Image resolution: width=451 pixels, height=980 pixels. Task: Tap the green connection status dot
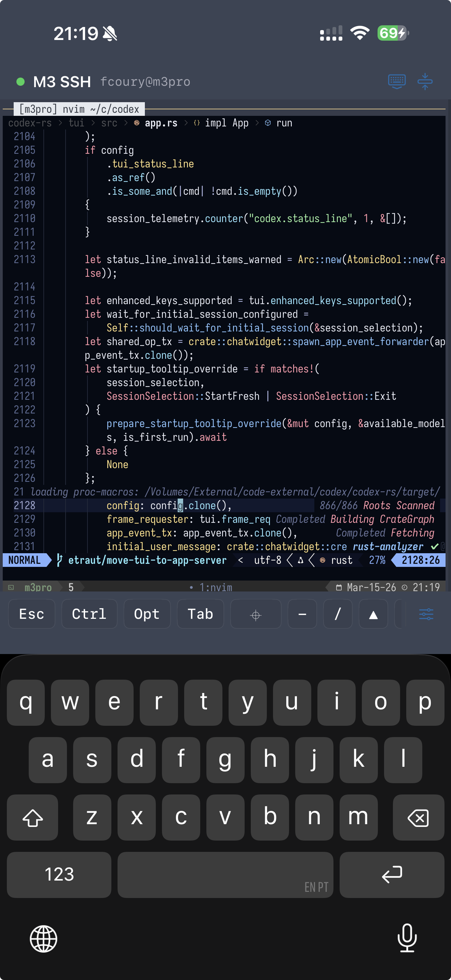(20, 81)
